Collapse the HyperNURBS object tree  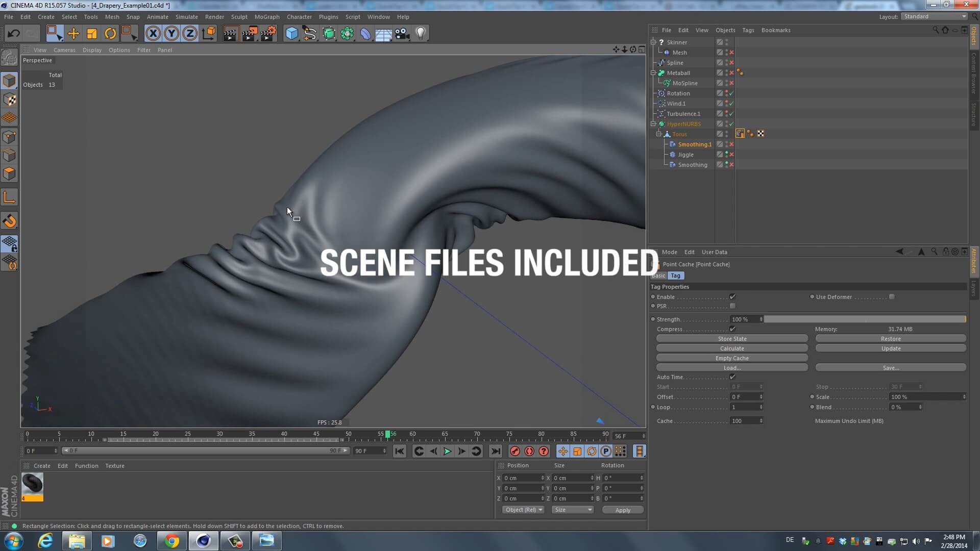[x=653, y=124]
